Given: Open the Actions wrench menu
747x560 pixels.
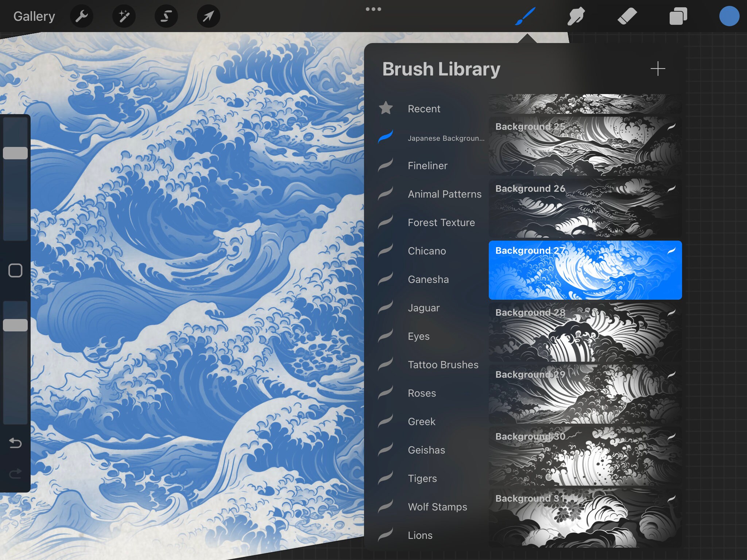Looking at the screenshot, I should tap(82, 16).
